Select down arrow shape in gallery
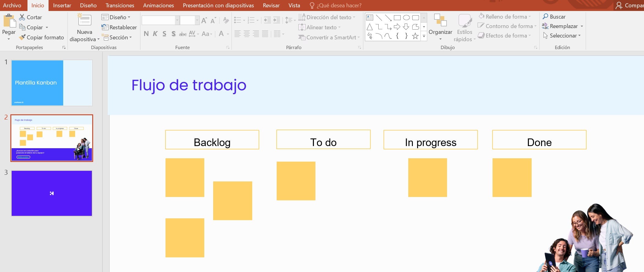Screen dimensions: 644x272 point(406,27)
